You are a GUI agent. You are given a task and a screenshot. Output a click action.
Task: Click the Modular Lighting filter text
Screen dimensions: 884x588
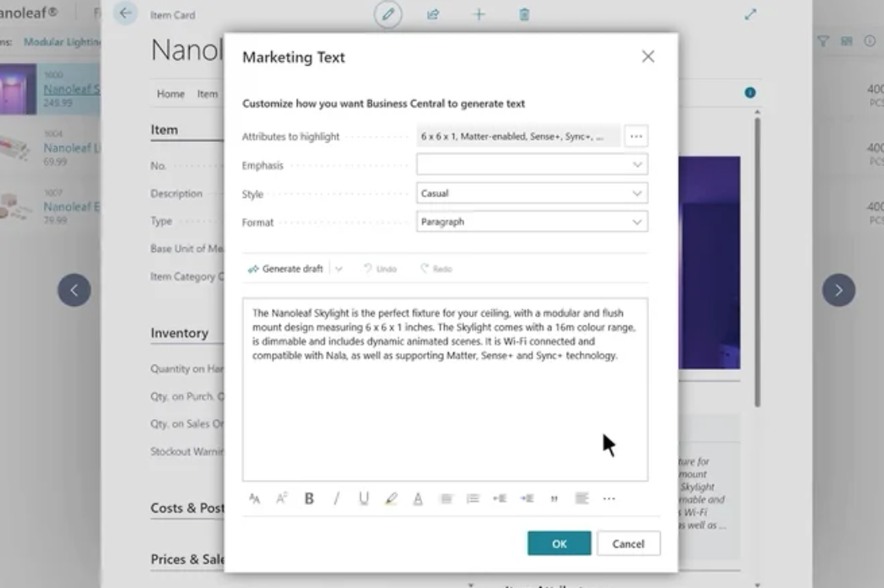(62, 42)
